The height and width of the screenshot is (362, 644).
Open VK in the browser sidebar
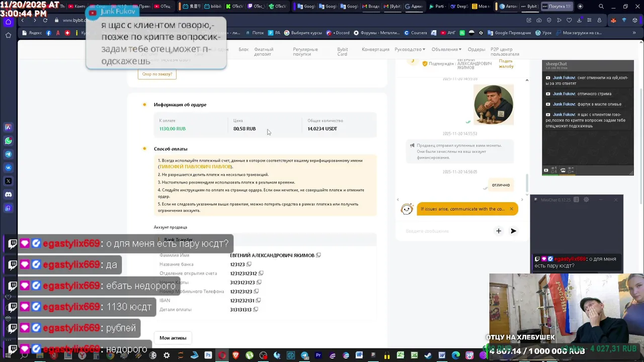pyautogui.click(x=8, y=167)
